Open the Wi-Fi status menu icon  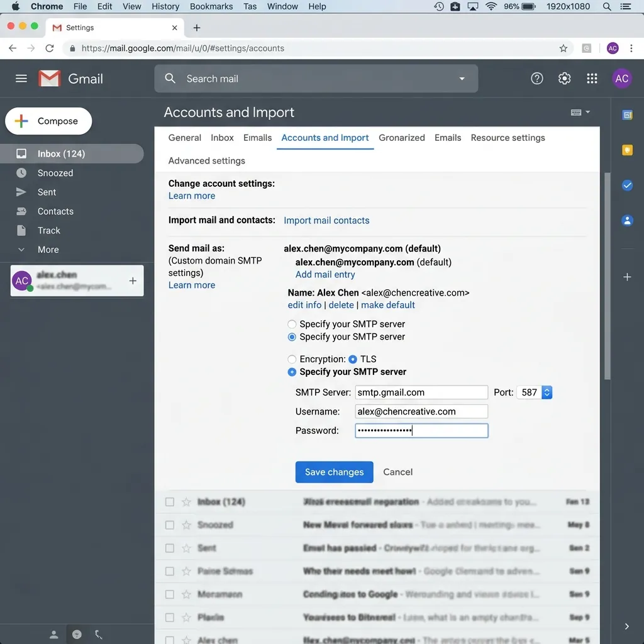(x=491, y=6)
